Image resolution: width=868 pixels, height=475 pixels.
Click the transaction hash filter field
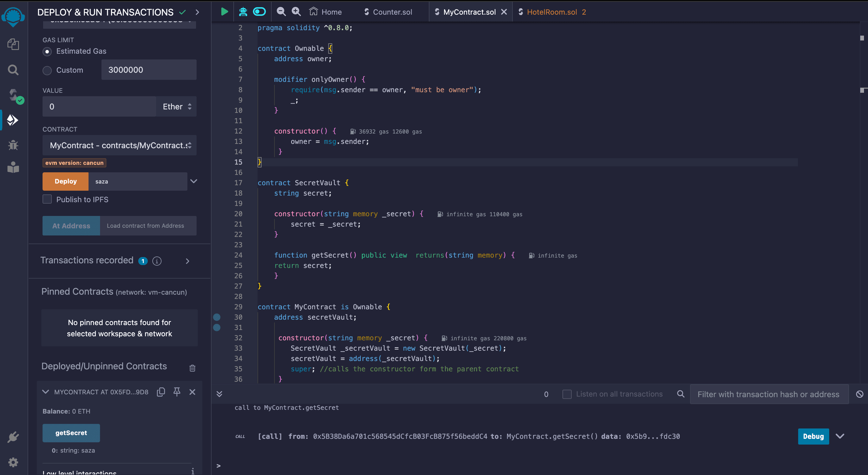(x=769, y=394)
